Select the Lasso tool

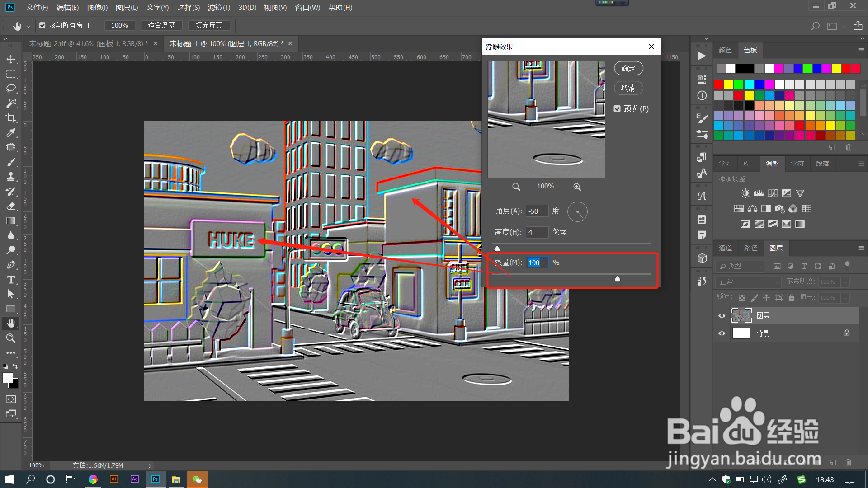click(11, 89)
